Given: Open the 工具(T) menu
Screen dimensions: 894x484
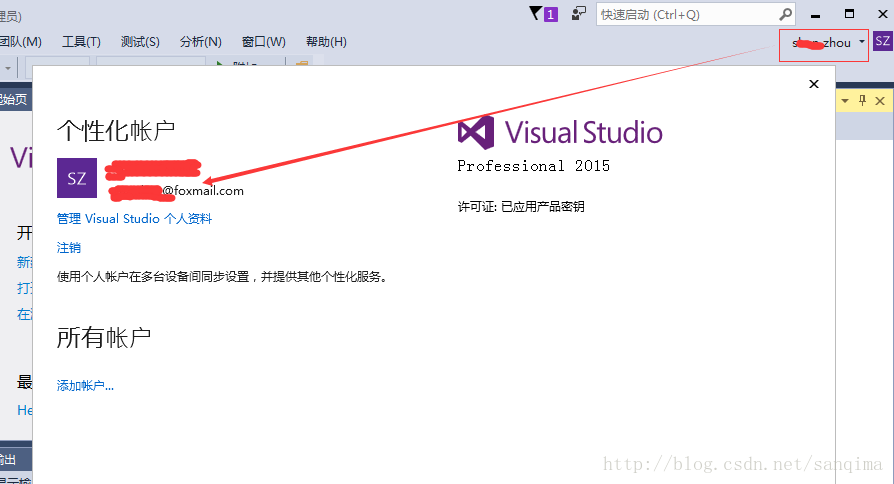Looking at the screenshot, I should click(82, 42).
